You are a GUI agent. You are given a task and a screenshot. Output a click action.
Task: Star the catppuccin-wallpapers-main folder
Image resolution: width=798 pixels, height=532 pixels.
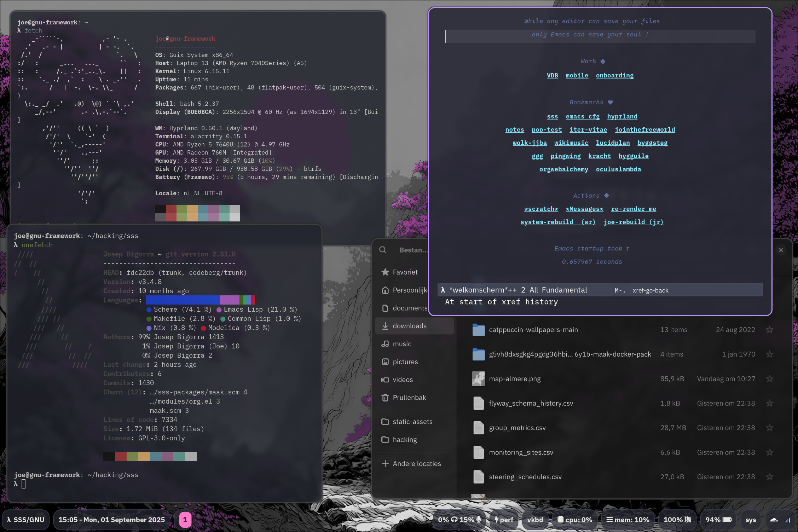(x=769, y=330)
